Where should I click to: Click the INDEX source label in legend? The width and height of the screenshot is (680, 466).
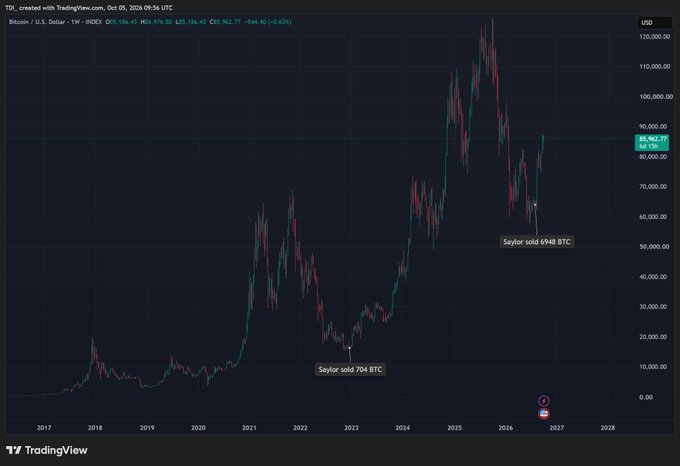tap(94, 22)
